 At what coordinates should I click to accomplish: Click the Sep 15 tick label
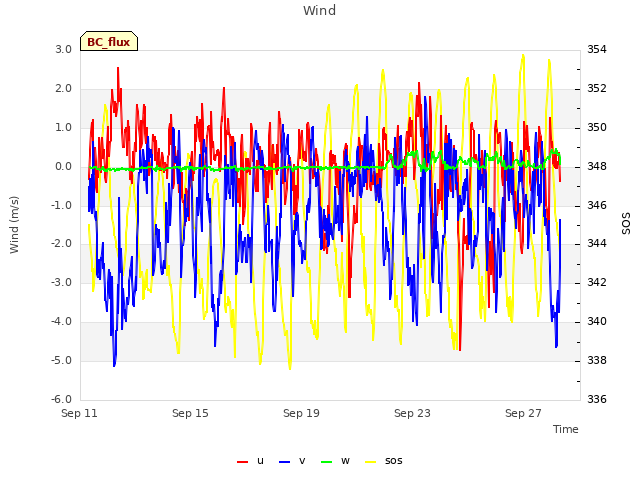190,413
